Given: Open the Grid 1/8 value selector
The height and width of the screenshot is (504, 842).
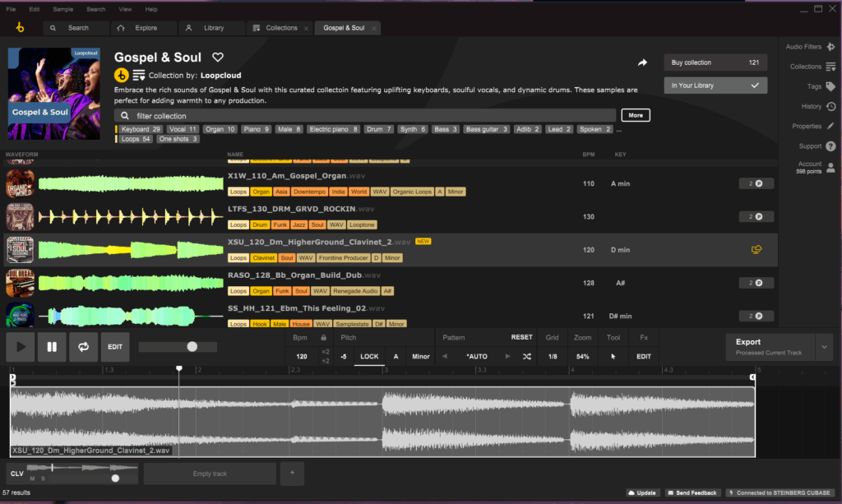Looking at the screenshot, I should click(x=553, y=356).
